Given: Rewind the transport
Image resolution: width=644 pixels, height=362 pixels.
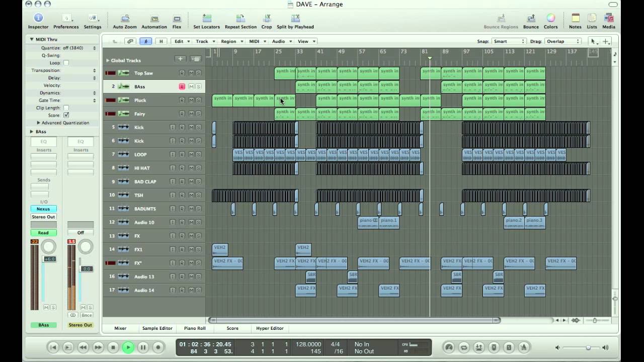Looking at the screenshot, I should (83, 347).
